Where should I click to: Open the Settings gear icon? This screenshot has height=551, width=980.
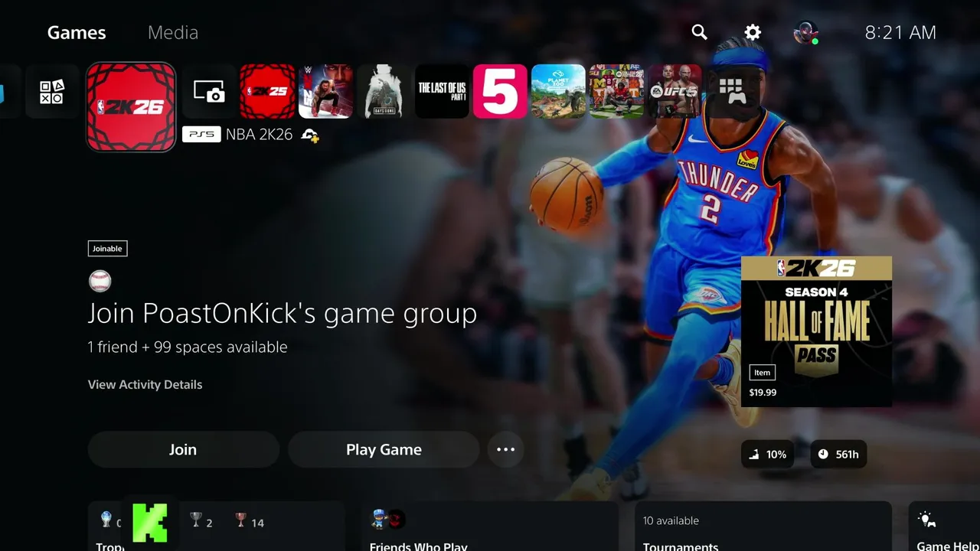click(x=753, y=32)
